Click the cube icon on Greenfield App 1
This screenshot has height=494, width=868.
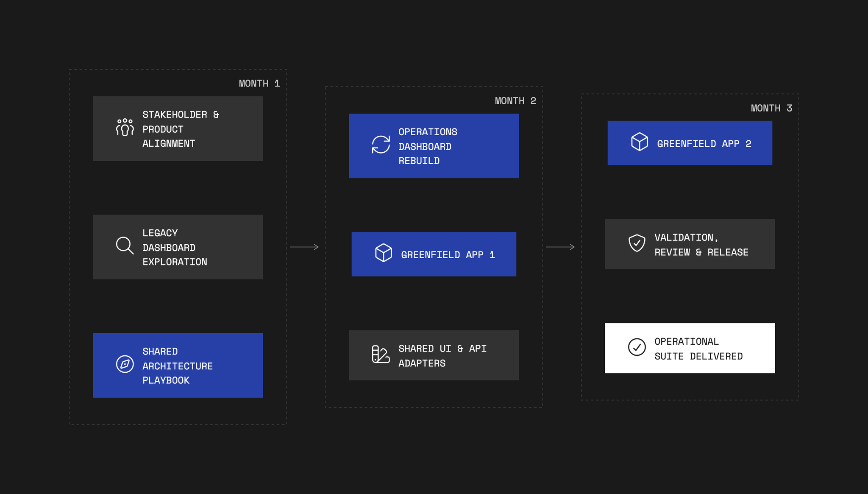[383, 253]
